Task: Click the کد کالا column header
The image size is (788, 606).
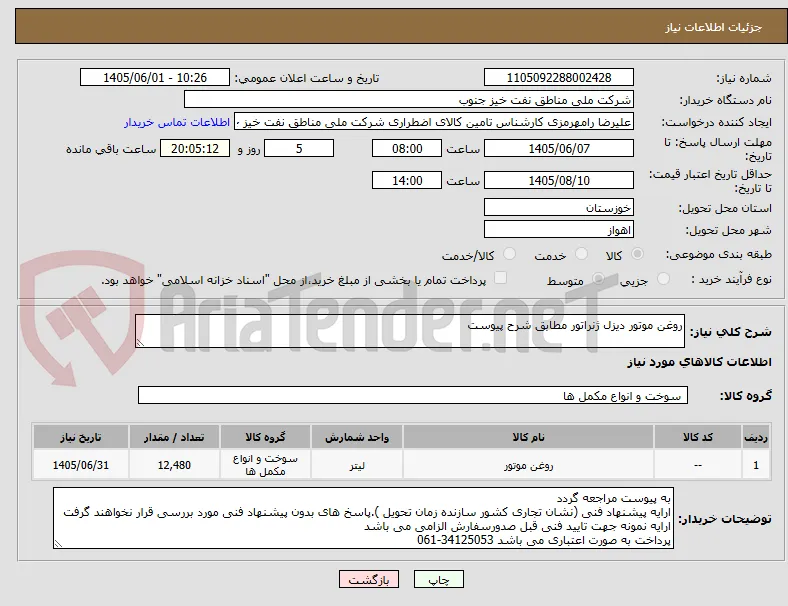Action: click(x=698, y=437)
